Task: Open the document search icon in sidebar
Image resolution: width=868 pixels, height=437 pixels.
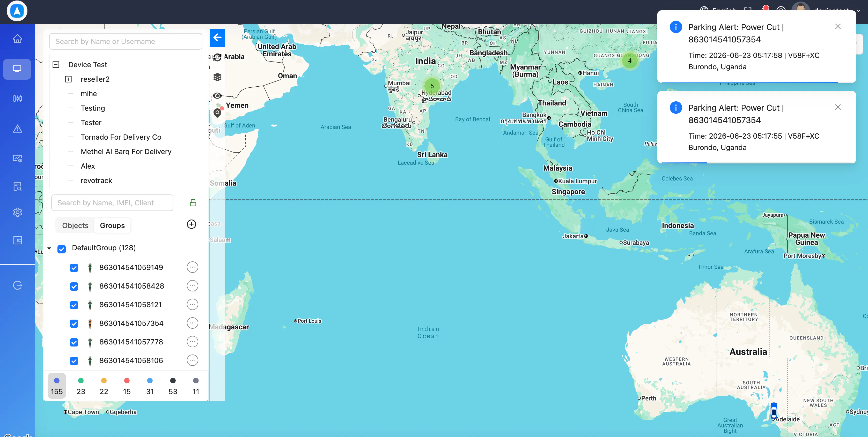Action: [x=18, y=186]
